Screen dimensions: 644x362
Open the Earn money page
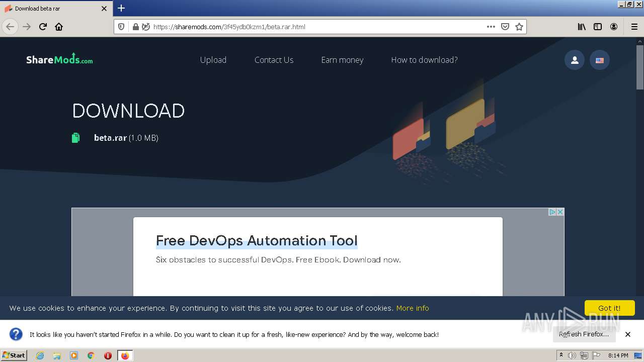(342, 60)
